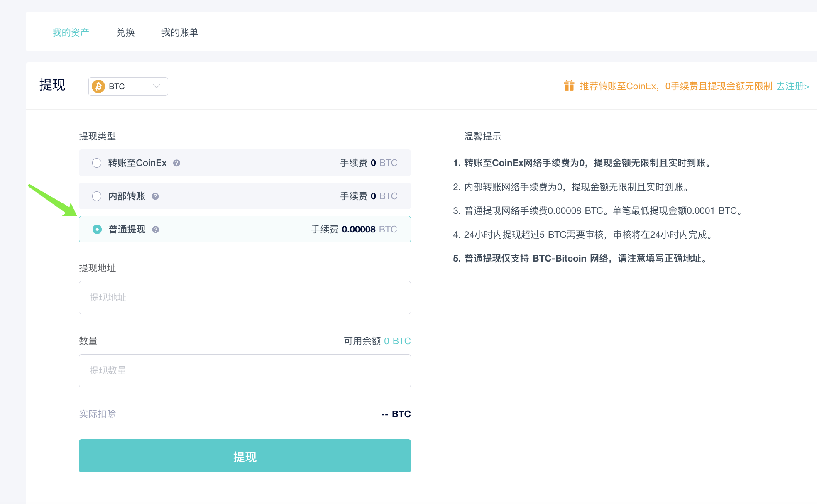Select the 转账至CoinEx radio button

[x=97, y=163]
